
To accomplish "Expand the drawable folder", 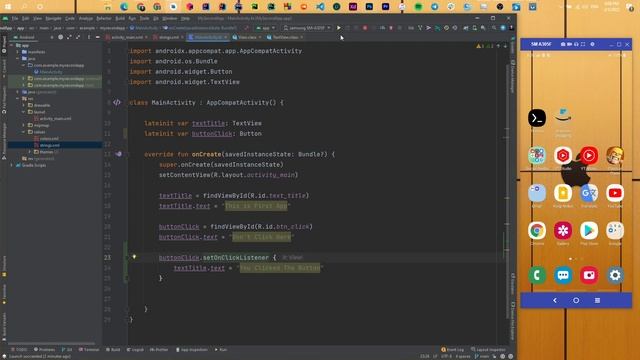I will pos(24,105).
